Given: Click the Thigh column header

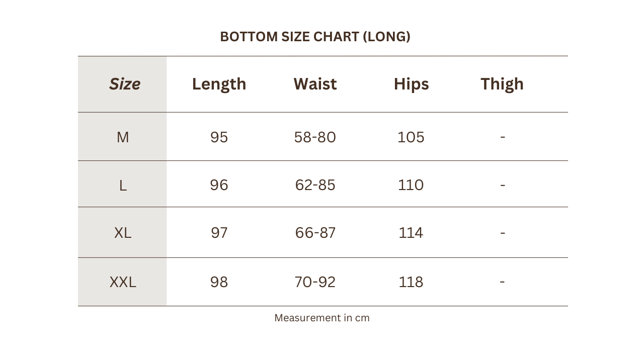Looking at the screenshot, I should tap(502, 84).
